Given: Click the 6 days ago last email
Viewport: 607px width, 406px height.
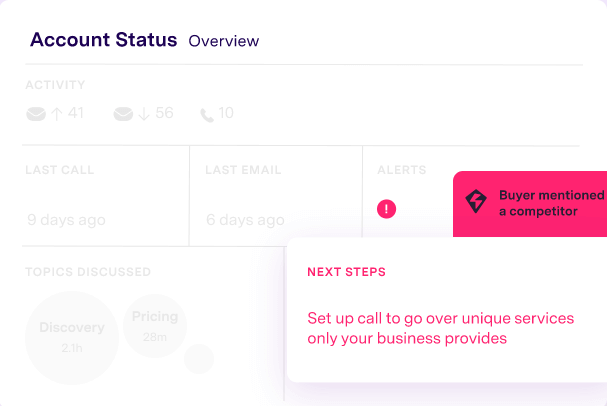Looking at the screenshot, I should tap(245, 220).
